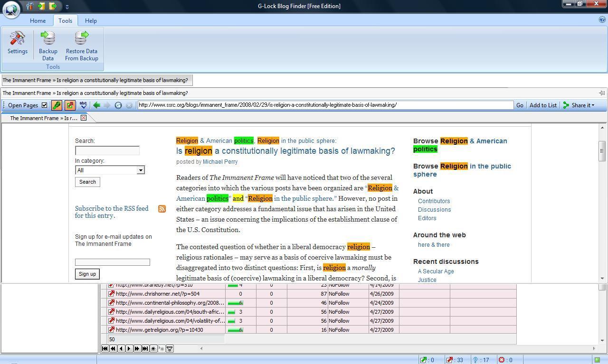
Task: Select row www.getreligion.org/?p=10430
Action: coord(312,330)
